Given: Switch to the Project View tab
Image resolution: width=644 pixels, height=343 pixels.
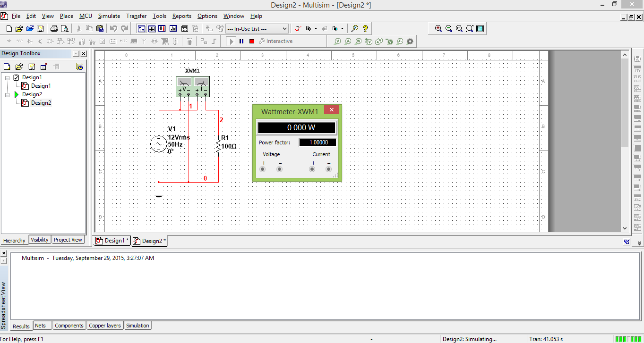Looking at the screenshot, I should coord(68,240).
